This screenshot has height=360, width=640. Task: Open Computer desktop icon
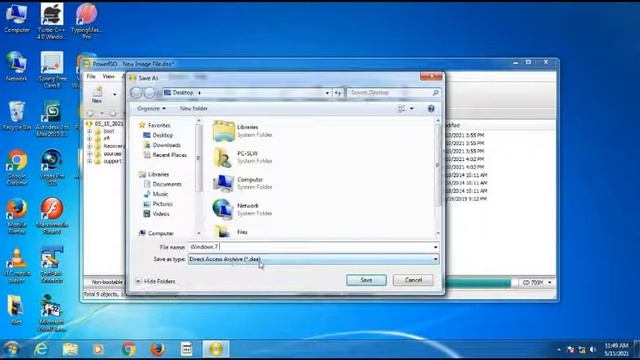[x=17, y=18]
